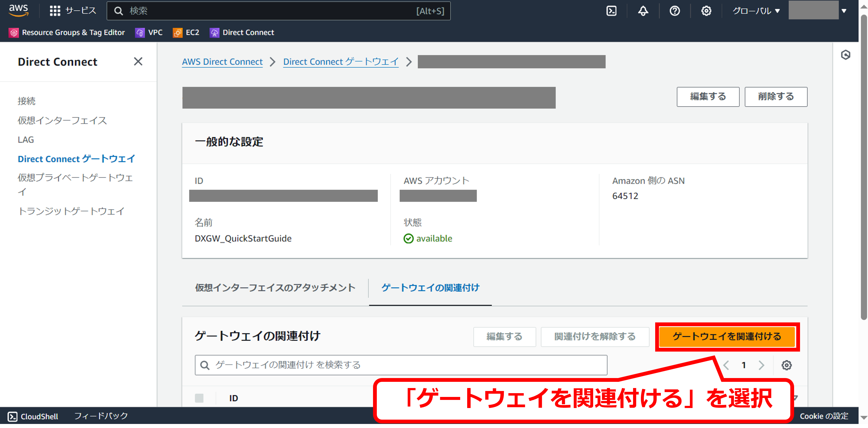This screenshot has height=428, width=868.
Task: Open the top bar settings gear
Action: (706, 11)
